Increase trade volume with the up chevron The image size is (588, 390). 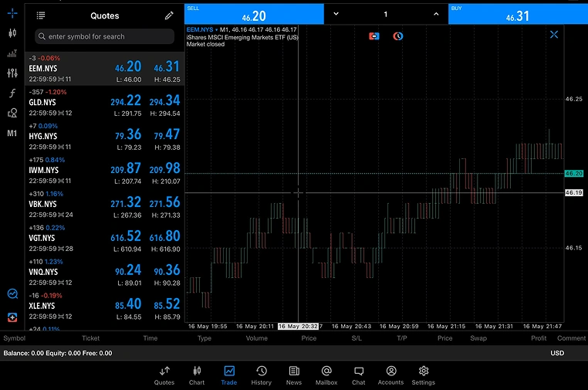click(436, 14)
